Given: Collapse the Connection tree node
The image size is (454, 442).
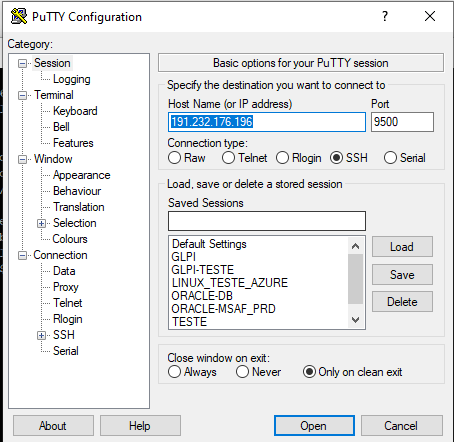Looking at the screenshot, I should click(x=22, y=255).
